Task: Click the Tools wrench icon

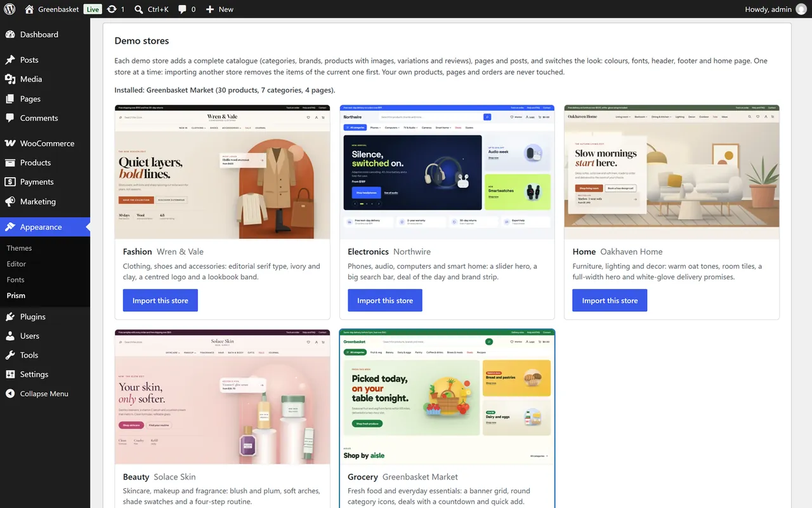Action: coord(10,355)
